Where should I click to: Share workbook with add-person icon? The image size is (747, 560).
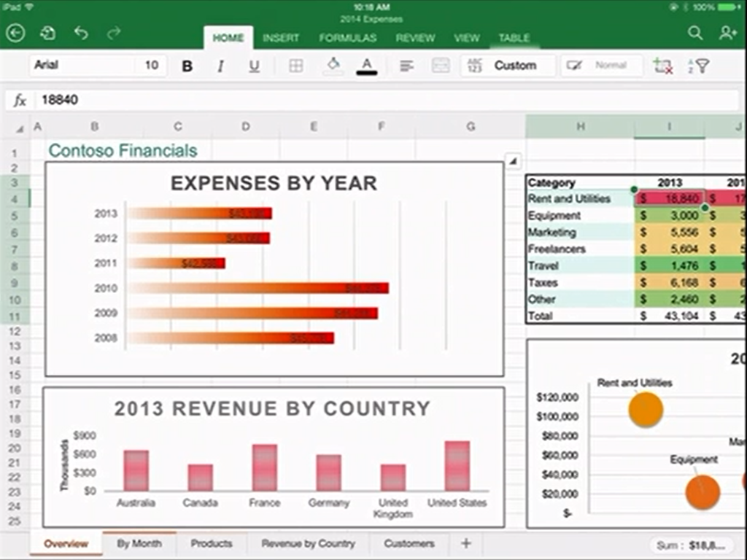tap(728, 33)
